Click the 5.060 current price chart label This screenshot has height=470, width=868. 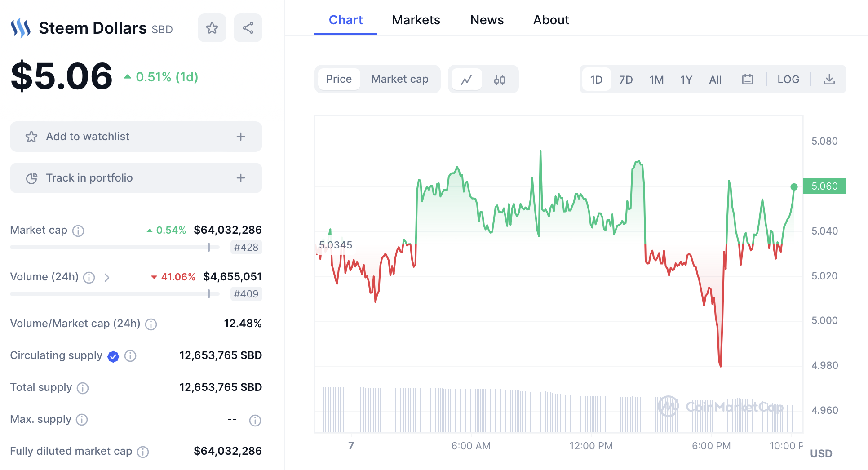click(x=824, y=186)
